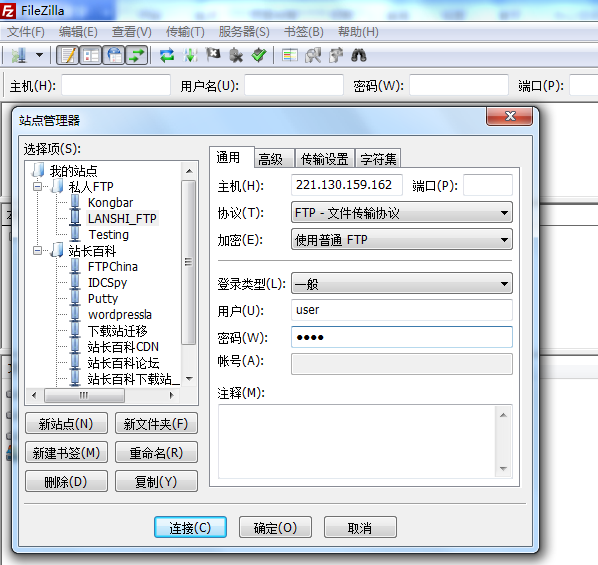Open the 传输(T) menu
The height and width of the screenshot is (565, 598).
[185, 32]
